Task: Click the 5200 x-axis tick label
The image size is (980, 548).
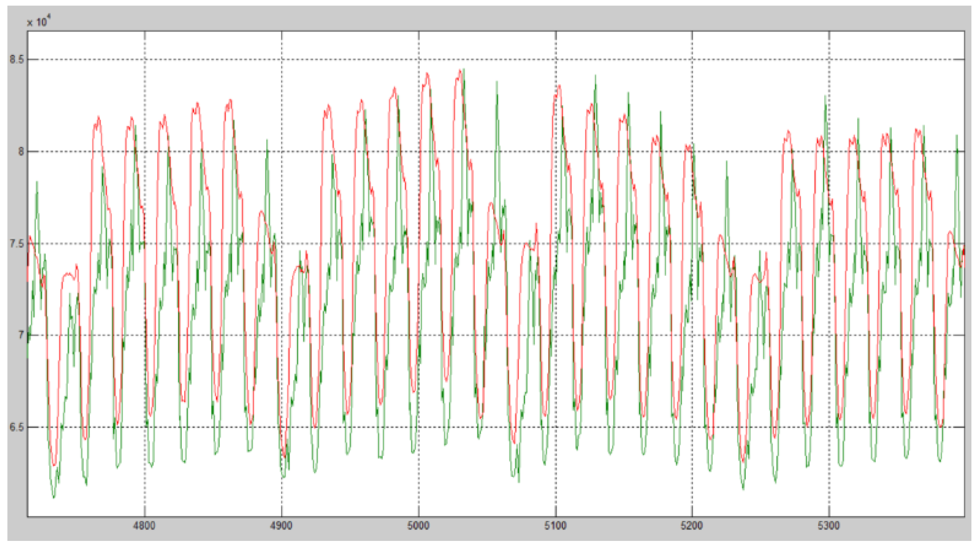Action: 692,525
